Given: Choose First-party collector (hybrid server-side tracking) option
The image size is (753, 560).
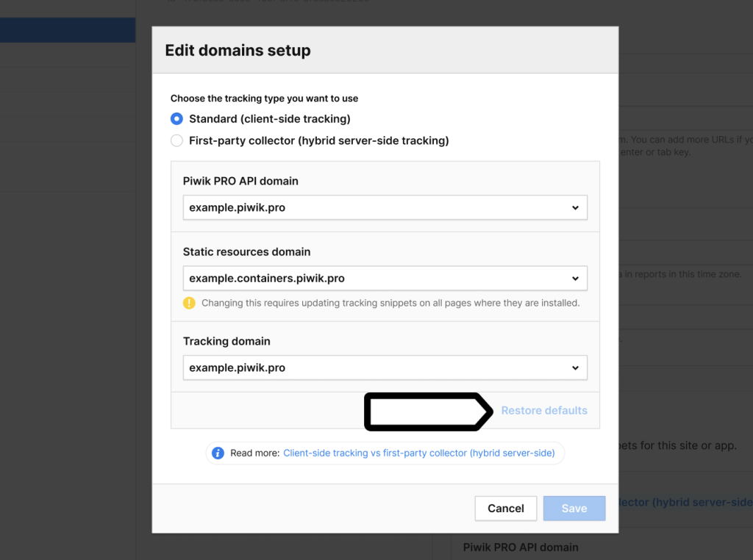Looking at the screenshot, I should [x=176, y=140].
